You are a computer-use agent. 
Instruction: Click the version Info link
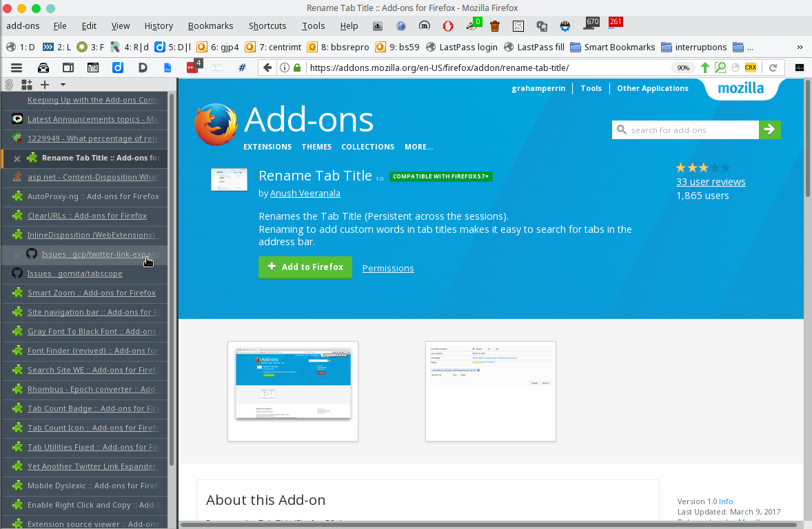pos(726,501)
